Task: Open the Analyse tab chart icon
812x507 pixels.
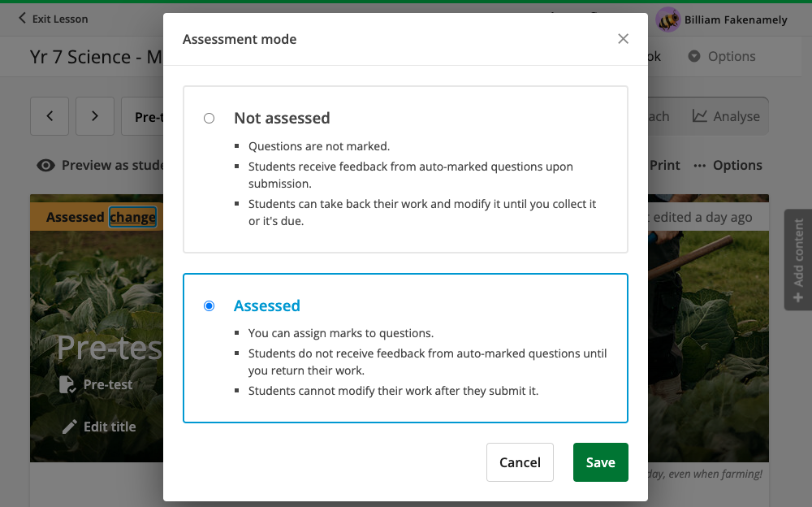Action: click(x=700, y=116)
